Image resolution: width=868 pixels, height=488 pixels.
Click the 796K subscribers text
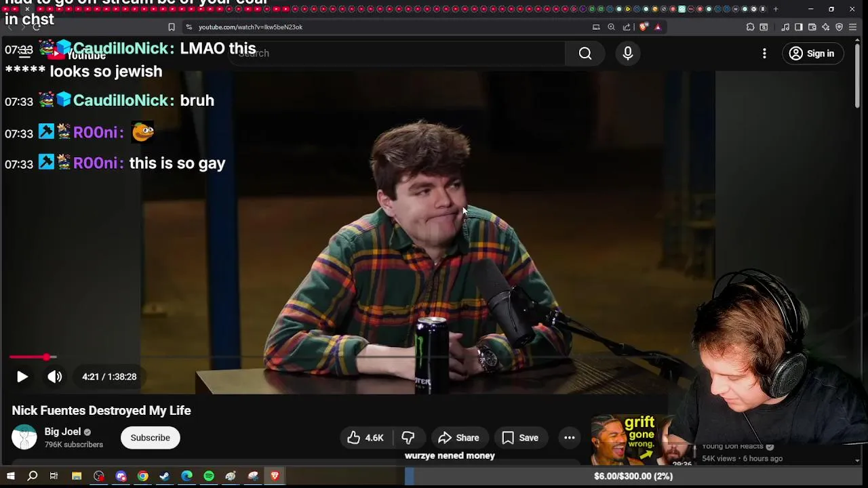(x=74, y=445)
